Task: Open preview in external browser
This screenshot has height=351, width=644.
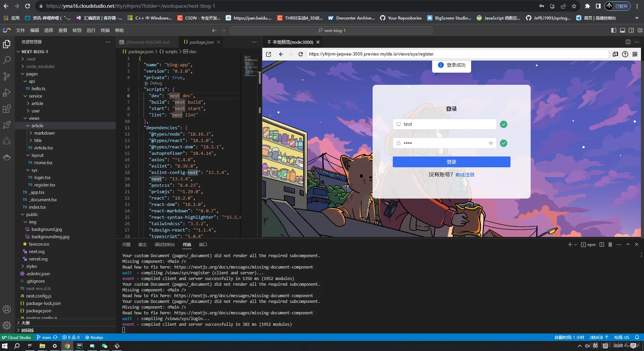Action: pyautogui.click(x=268, y=54)
